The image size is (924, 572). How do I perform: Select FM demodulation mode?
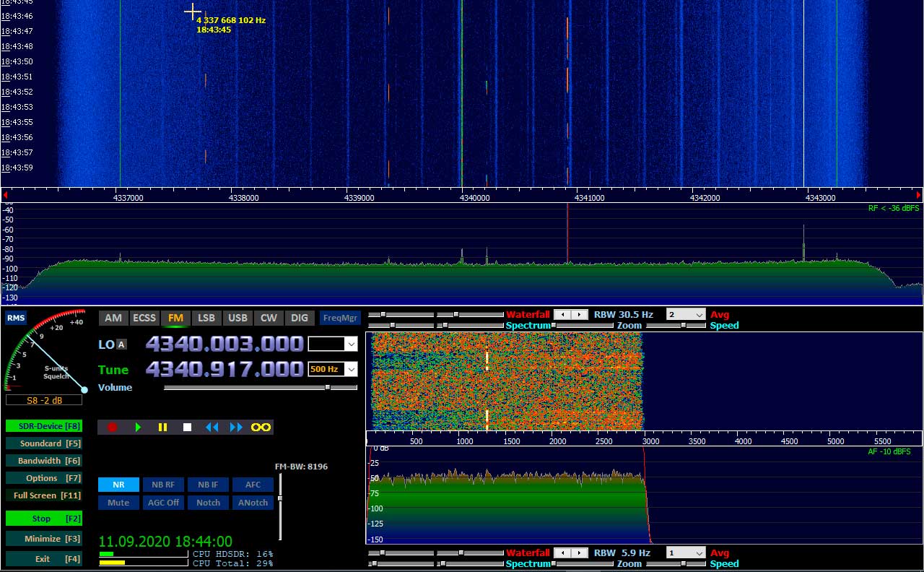tap(175, 318)
